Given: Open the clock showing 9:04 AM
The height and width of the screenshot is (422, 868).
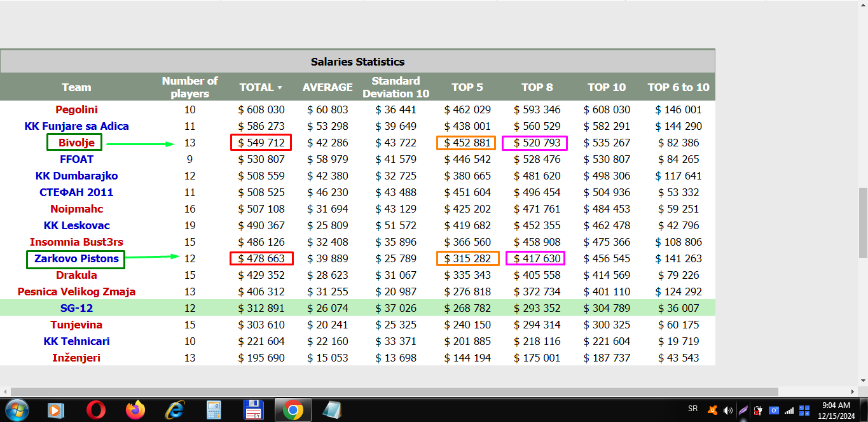Looking at the screenshot, I should tap(836, 410).
